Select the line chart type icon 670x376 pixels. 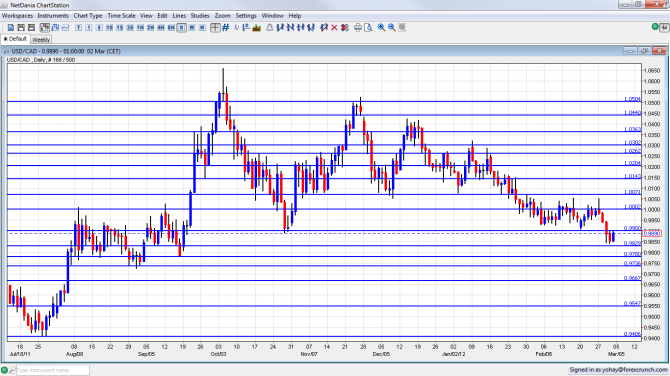(65, 28)
